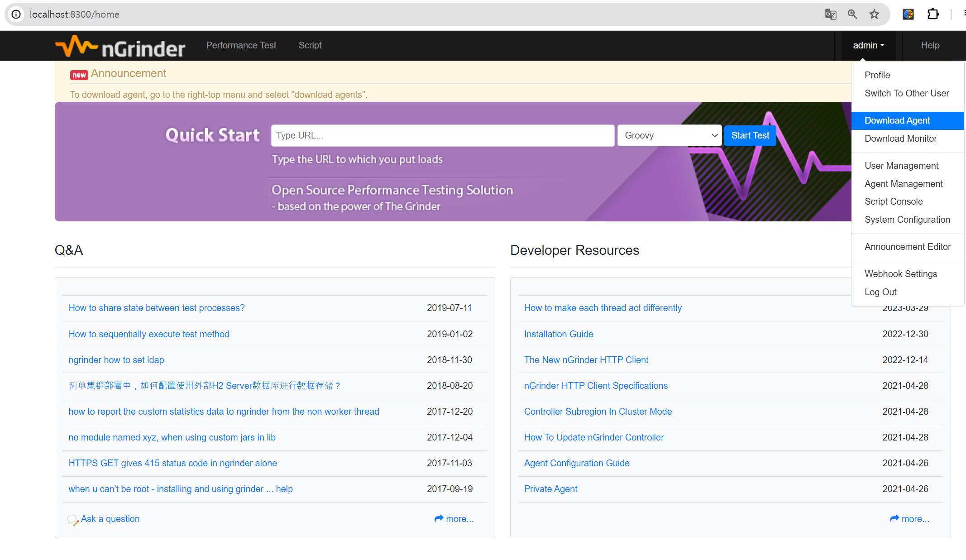Image resolution: width=966 pixels, height=560 pixels.
Task: Click the Announcement heading
Action: click(x=129, y=73)
